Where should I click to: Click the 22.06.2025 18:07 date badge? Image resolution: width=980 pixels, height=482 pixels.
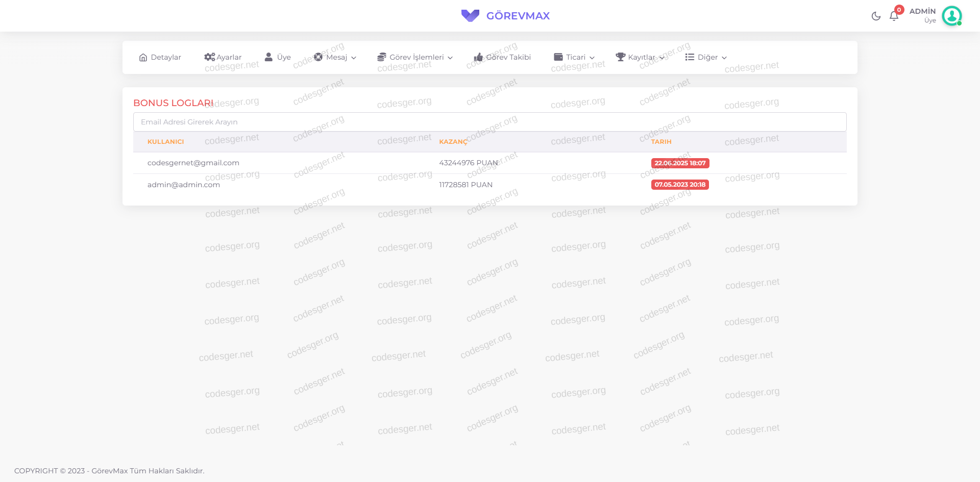click(680, 163)
